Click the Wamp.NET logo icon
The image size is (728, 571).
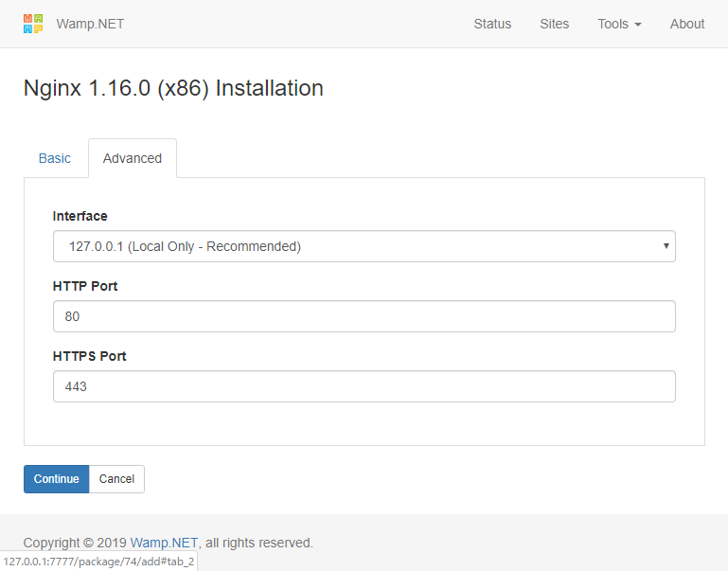pos(33,24)
